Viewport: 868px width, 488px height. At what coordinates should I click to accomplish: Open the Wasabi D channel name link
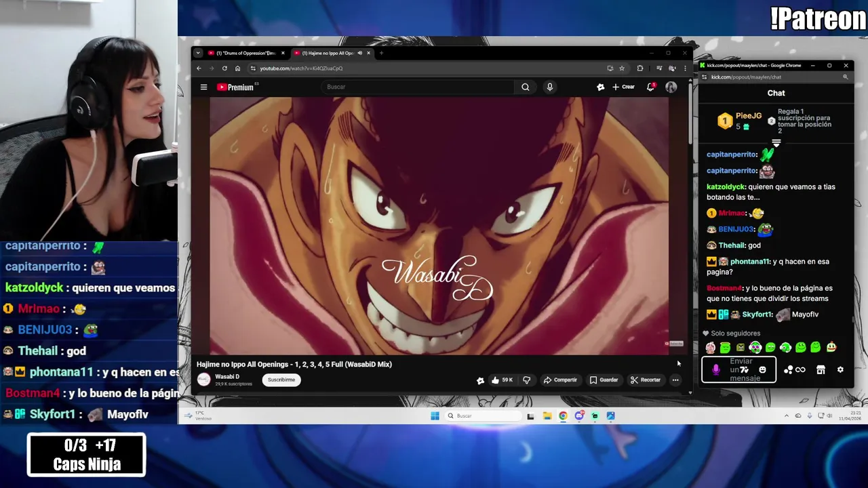point(227,376)
